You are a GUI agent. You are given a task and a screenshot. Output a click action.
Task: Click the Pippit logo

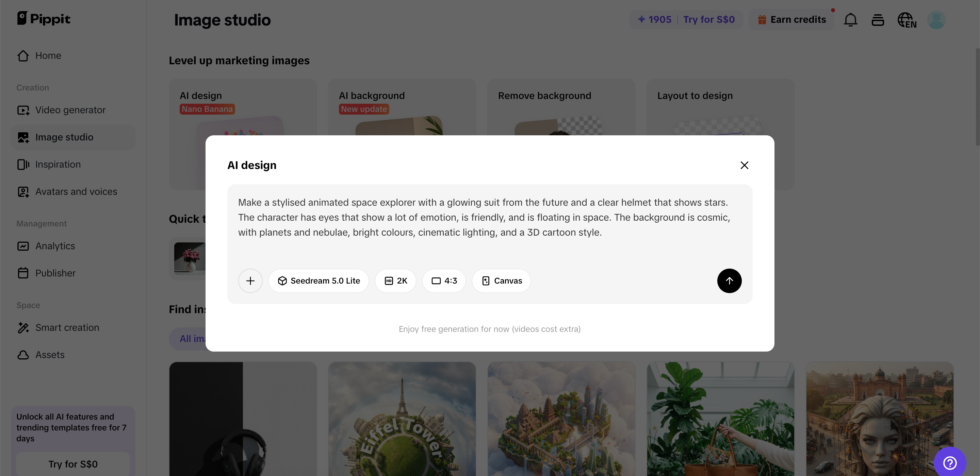click(44, 19)
